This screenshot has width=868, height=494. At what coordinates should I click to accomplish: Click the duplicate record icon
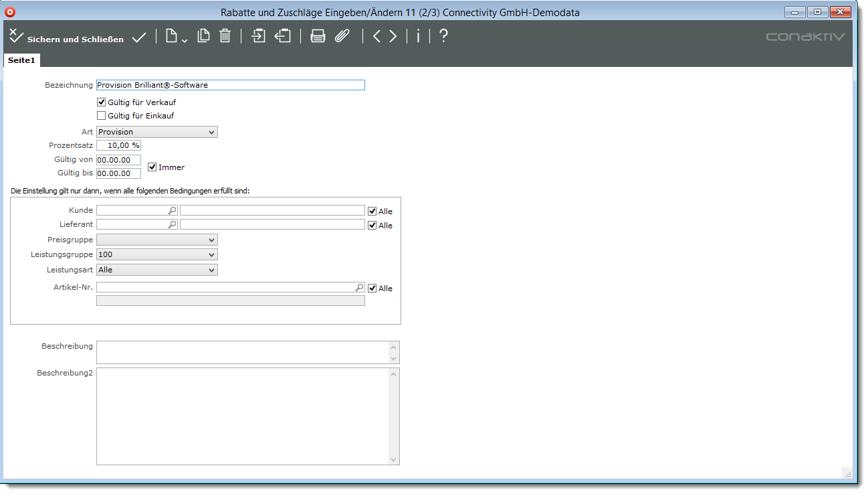click(203, 36)
